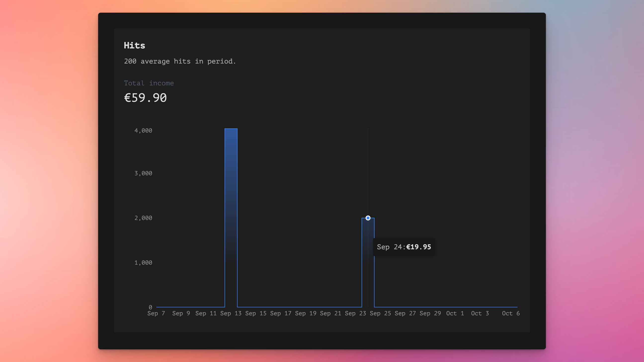Click the highlighted data point marker on Sep 24

click(368, 218)
